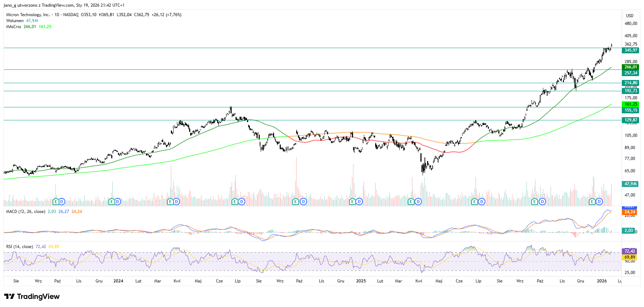
Task: Click the USD currency label
Action: pos(630,15)
